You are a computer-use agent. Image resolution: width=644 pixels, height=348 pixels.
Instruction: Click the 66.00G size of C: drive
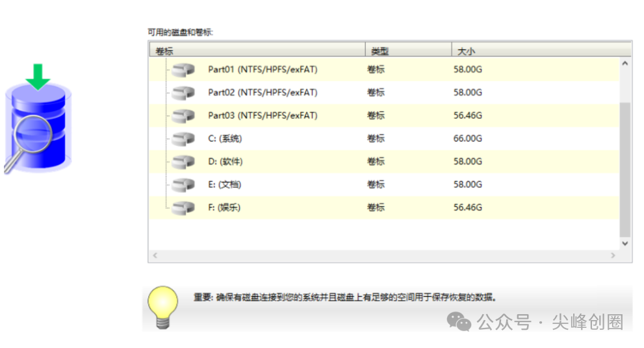[x=467, y=139]
